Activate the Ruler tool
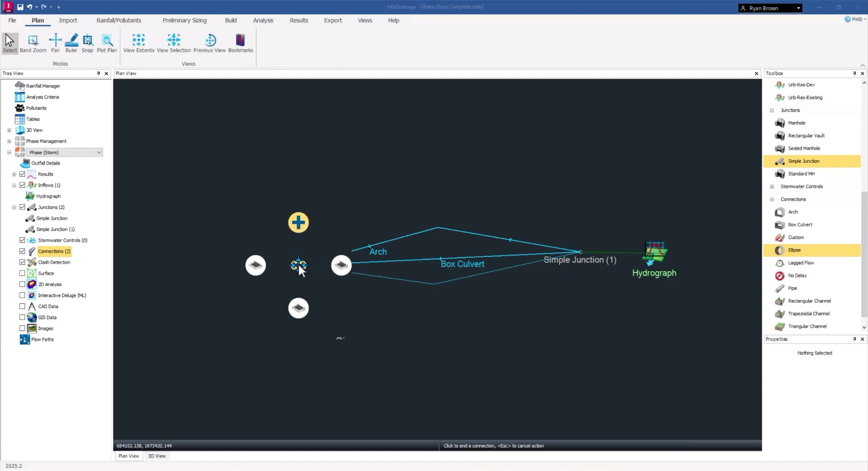The width and height of the screenshot is (868, 471). click(71, 43)
